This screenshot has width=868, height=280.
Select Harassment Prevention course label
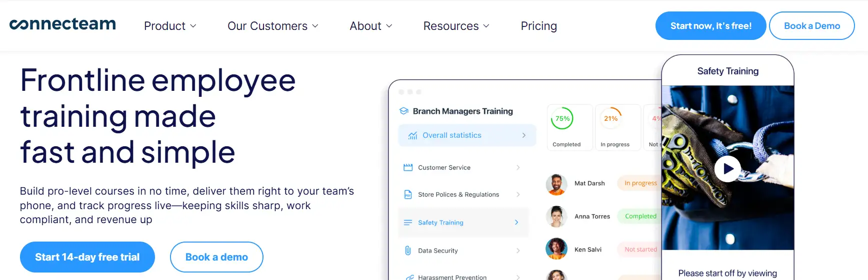click(452, 277)
